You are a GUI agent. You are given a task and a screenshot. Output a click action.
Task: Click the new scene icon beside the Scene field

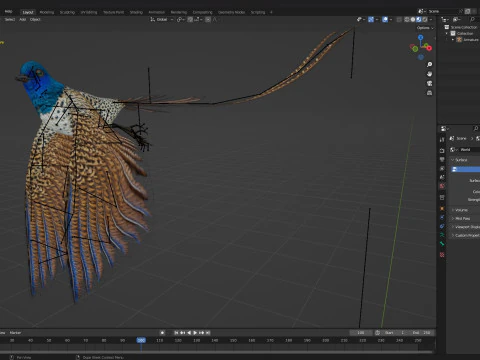pos(468,11)
